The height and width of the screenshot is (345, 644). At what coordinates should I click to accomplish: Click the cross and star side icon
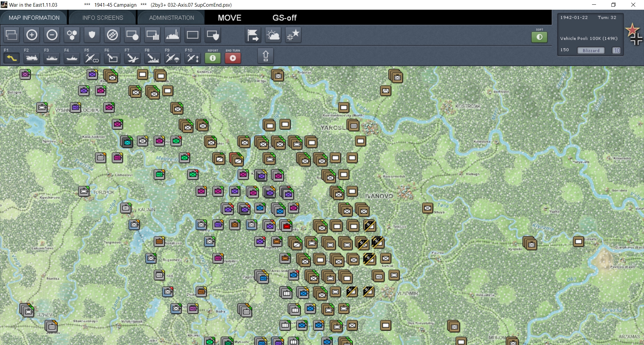tap(293, 35)
